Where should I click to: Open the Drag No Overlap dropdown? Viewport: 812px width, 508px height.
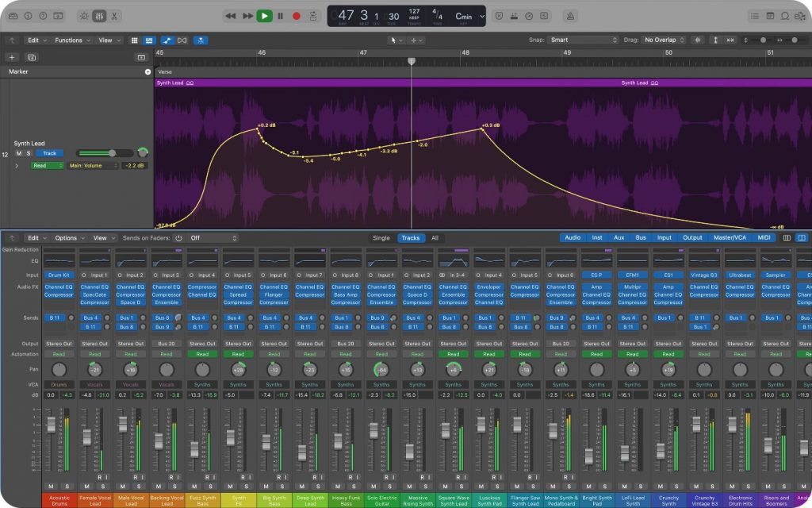pos(664,39)
